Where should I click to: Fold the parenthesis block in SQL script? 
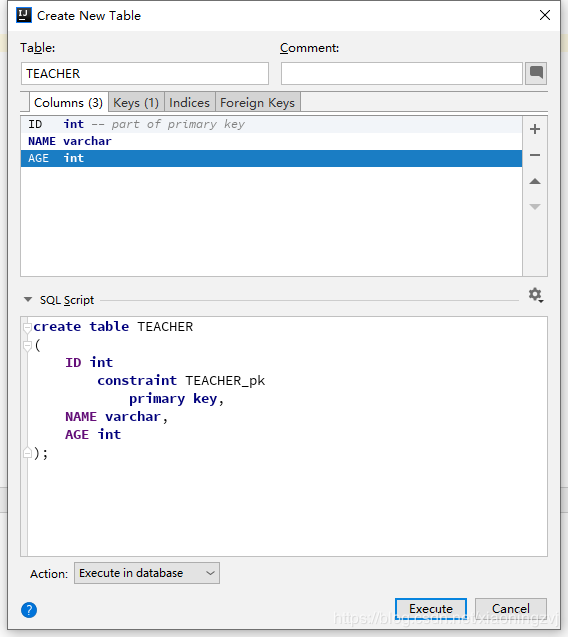27,346
